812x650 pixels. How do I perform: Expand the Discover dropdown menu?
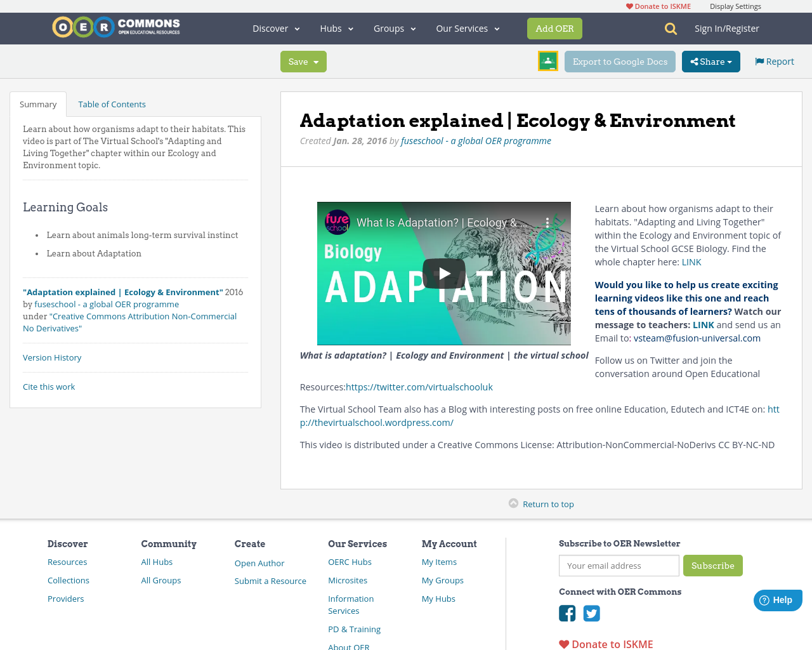point(276,29)
